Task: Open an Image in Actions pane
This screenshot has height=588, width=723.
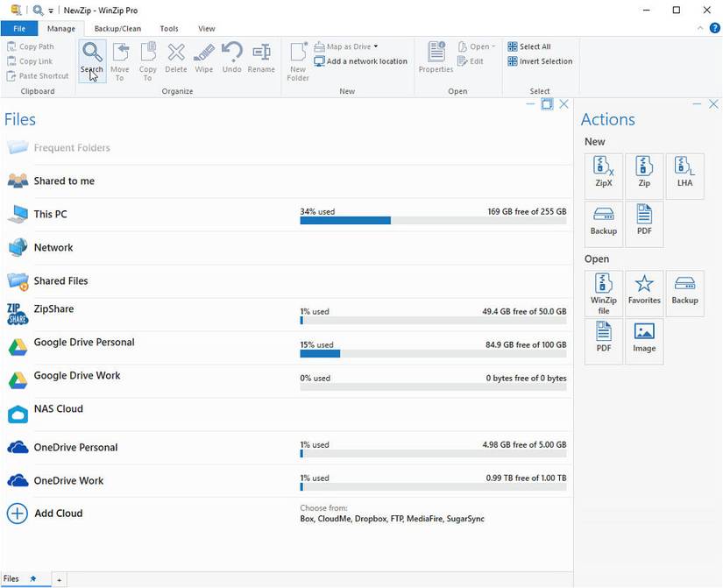Action: point(644,342)
